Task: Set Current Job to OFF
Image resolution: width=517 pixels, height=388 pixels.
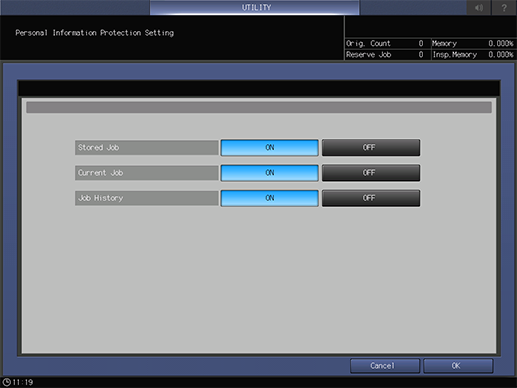Action: (371, 173)
